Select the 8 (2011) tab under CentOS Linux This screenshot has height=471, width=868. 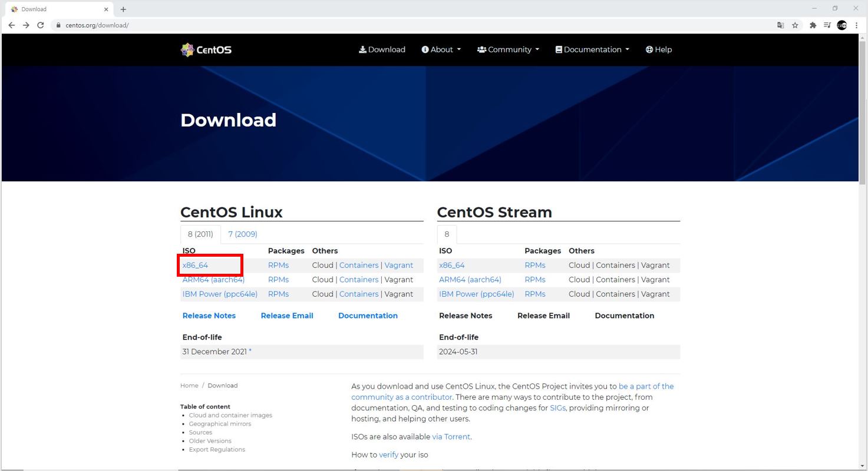[200, 234]
